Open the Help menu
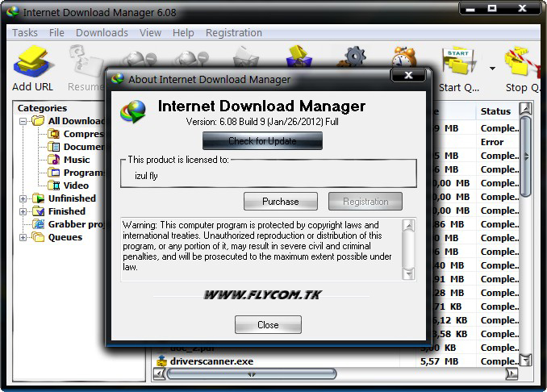The image size is (547, 392). [183, 33]
